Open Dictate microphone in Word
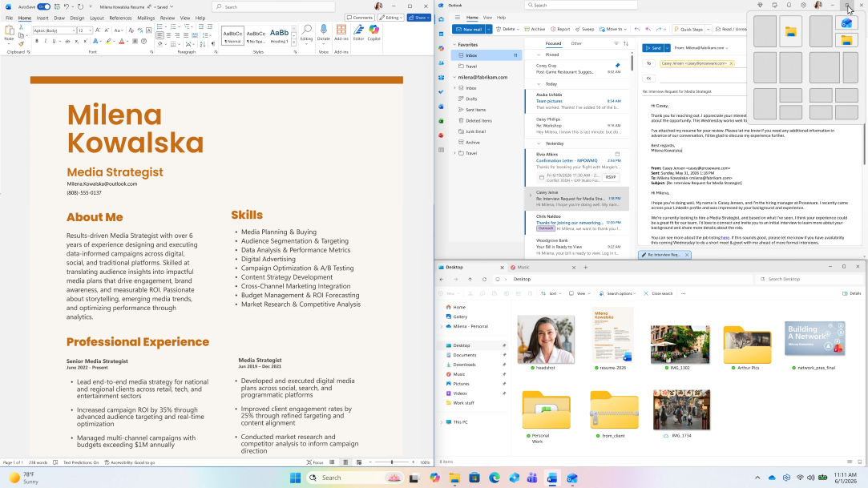Screen dimensions: 868x488 pos(324,32)
